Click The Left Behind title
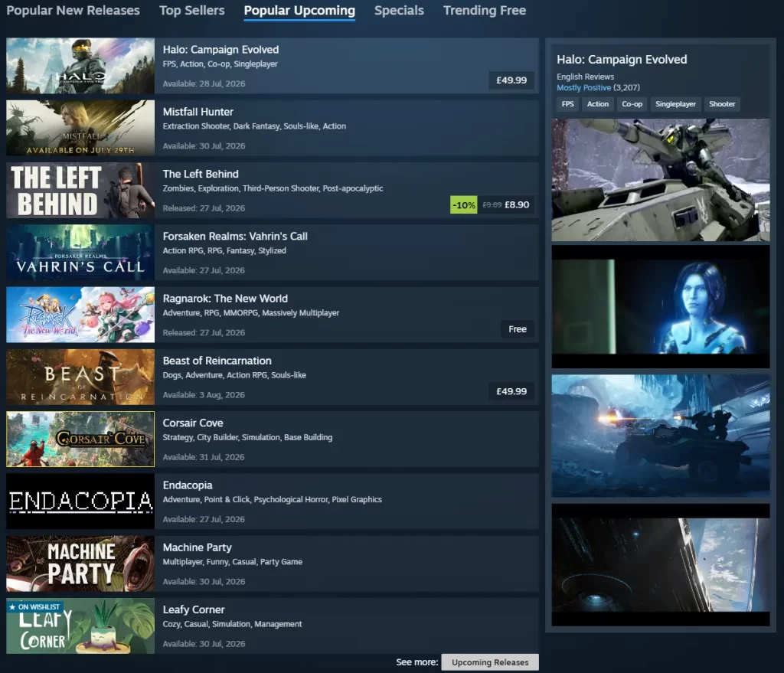This screenshot has width=784, height=673. coord(201,174)
